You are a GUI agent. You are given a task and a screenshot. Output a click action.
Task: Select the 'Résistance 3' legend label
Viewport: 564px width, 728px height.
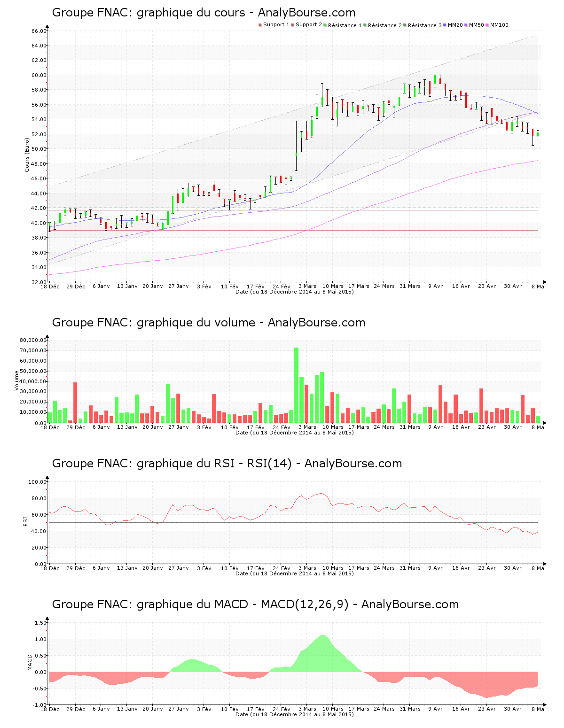(x=425, y=25)
